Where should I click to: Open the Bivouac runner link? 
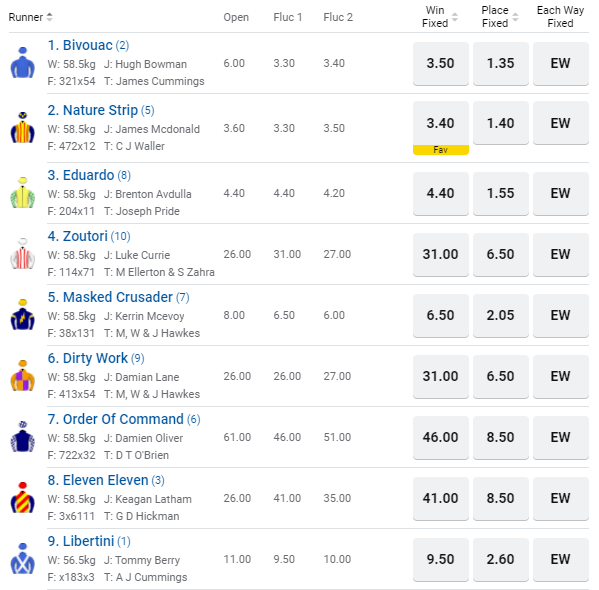(88, 45)
